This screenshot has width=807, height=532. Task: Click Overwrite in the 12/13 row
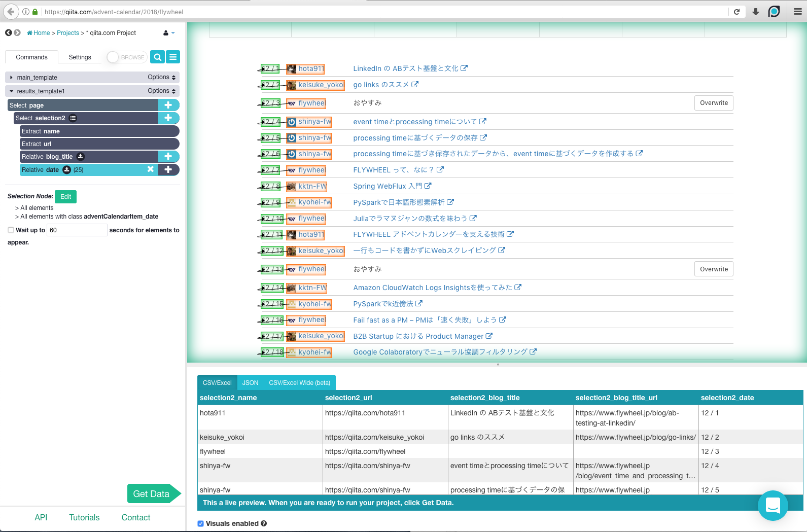714,269
